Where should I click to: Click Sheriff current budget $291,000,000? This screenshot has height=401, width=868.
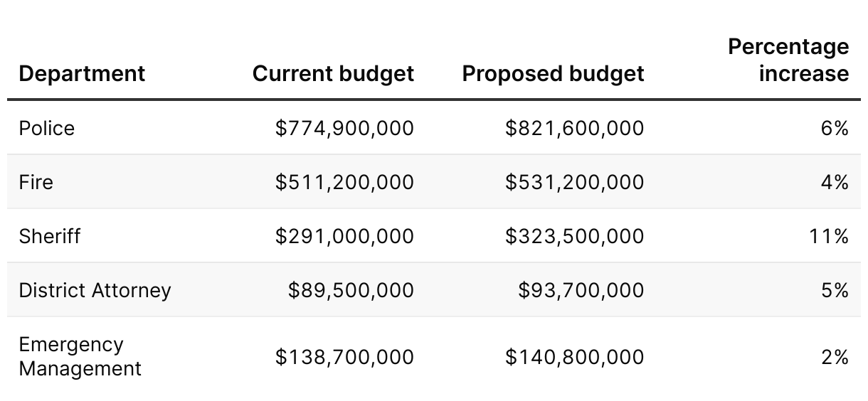344,236
